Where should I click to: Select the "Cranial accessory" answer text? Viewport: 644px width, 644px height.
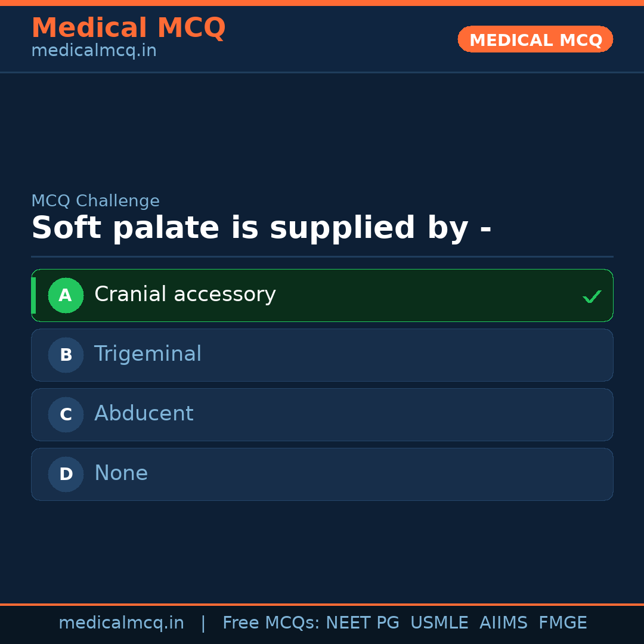[185, 295]
